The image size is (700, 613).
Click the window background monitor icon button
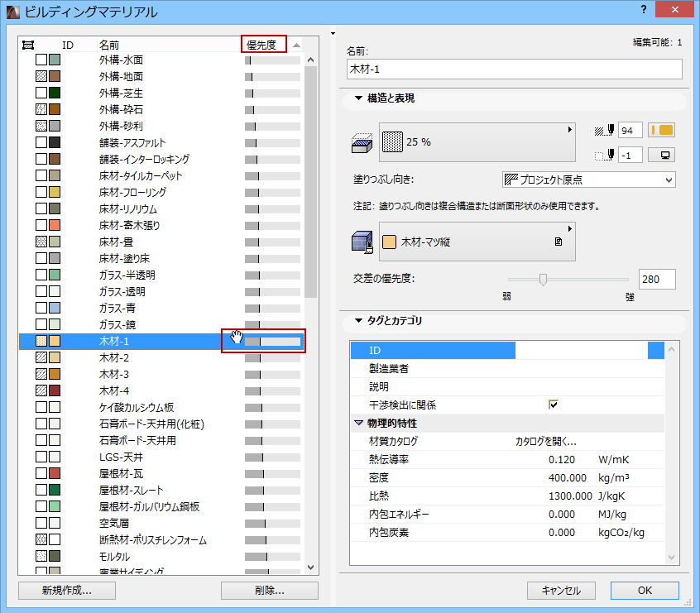(661, 156)
